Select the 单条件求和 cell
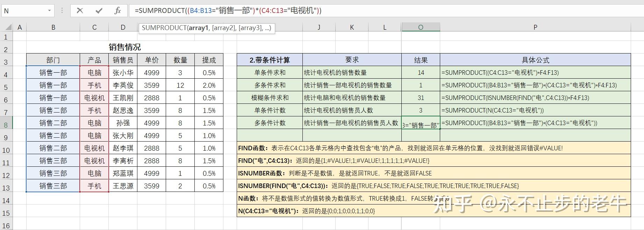The image size is (644, 230). click(270, 73)
